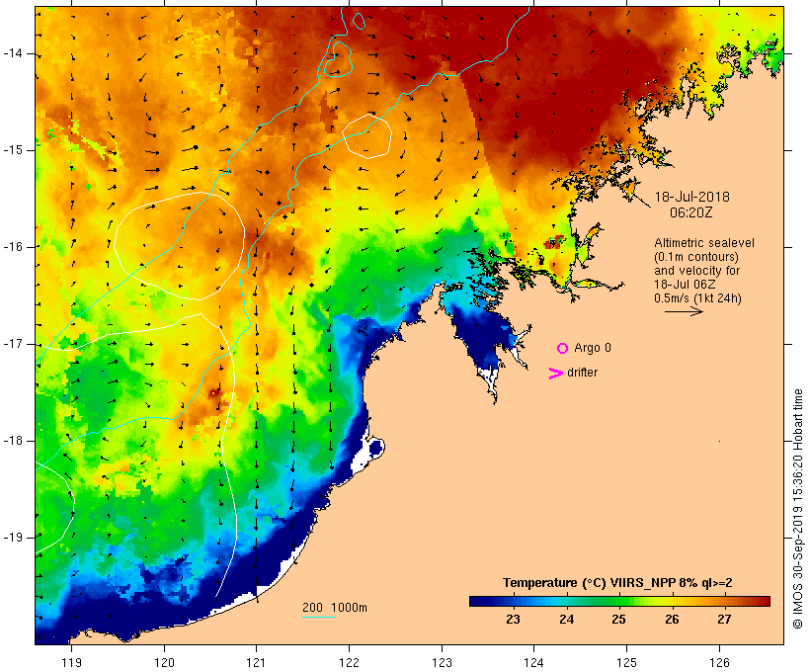
Task: Click the colorbar tick label 23
Action: (x=513, y=620)
